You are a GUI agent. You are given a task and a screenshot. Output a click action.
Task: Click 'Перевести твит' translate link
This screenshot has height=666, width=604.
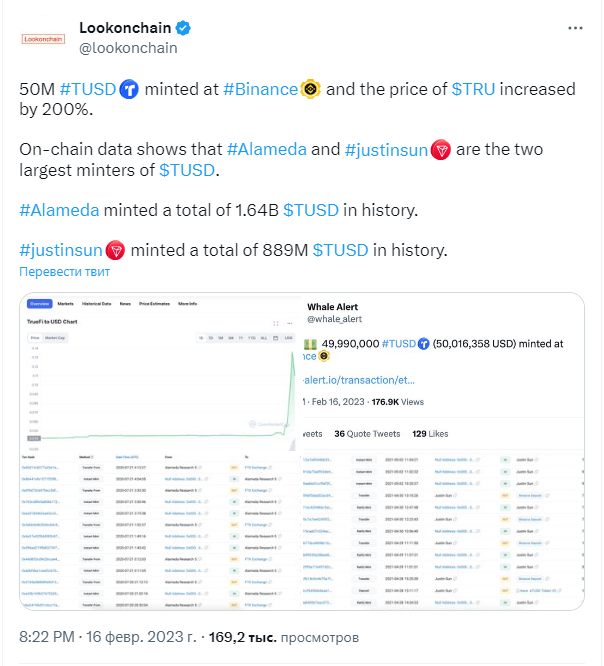[65, 272]
